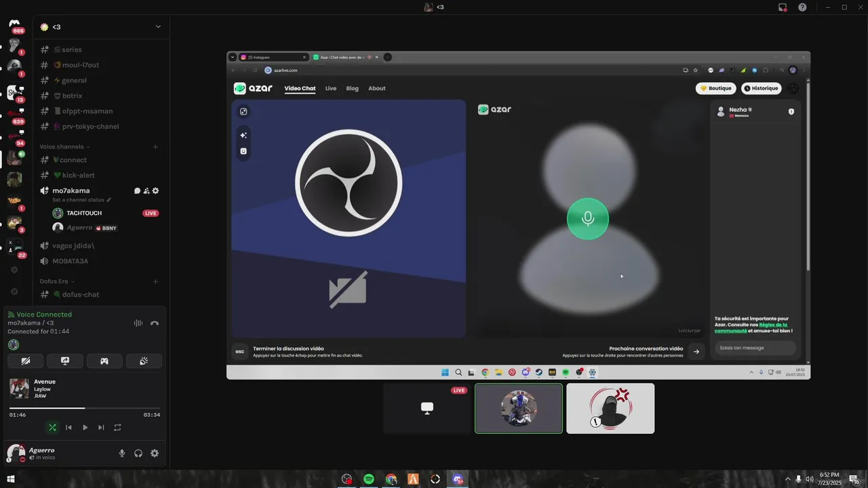Deafen with the headphones button
Image resolution: width=868 pixels, height=488 pixels.
[138, 453]
